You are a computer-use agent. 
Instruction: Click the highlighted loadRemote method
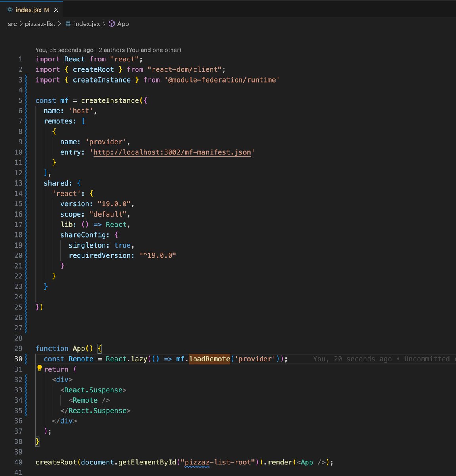pyautogui.click(x=209, y=359)
